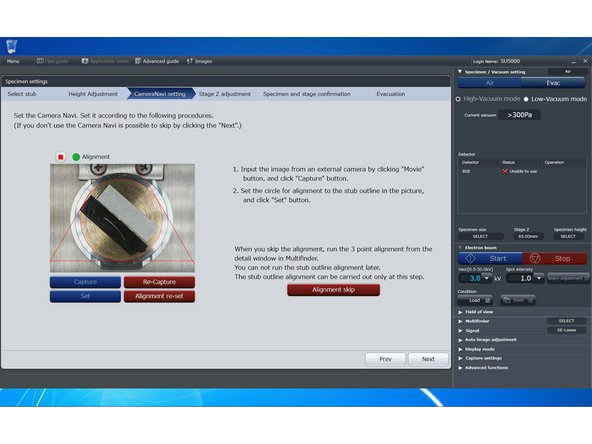The image size is (592, 444).
Task: Click the Save condition icon button
Action: tap(518, 300)
